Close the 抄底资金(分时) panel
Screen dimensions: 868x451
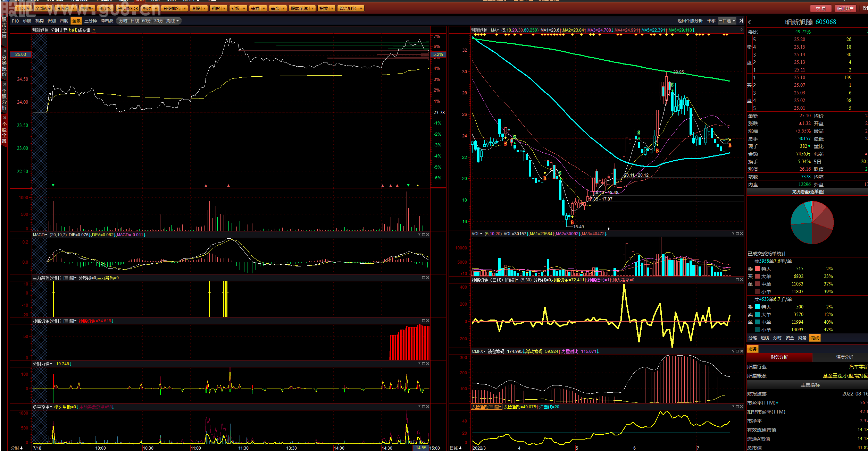[428, 321]
